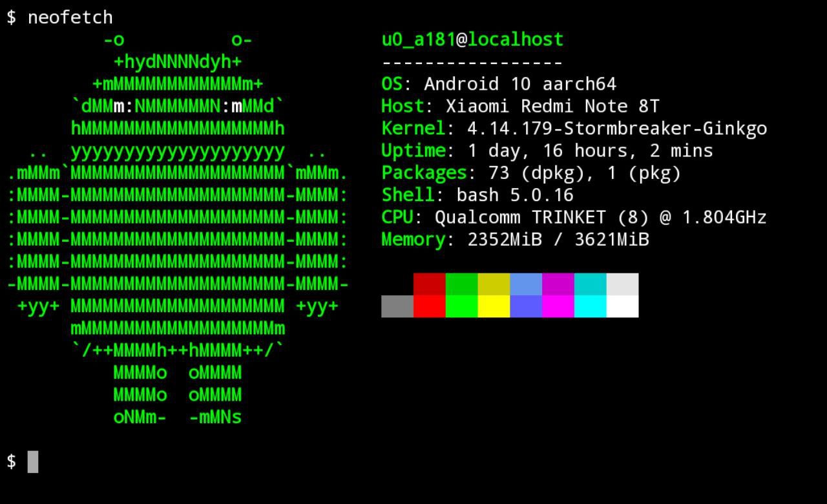The height and width of the screenshot is (504, 827).
Task: Click the Host: Xiaomi Redmi Note 8T line
Action: (x=520, y=106)
